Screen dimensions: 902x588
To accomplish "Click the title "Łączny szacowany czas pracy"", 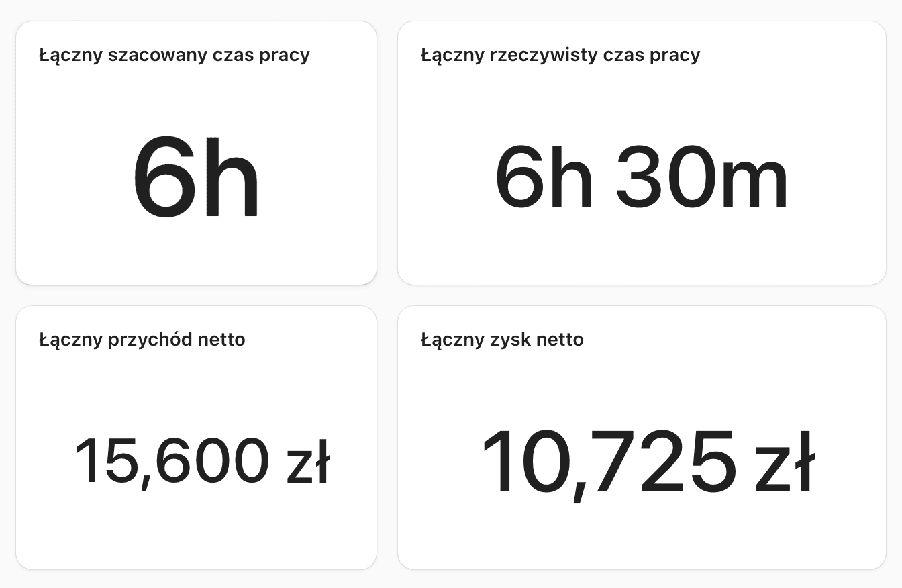I will click(174, 55).
